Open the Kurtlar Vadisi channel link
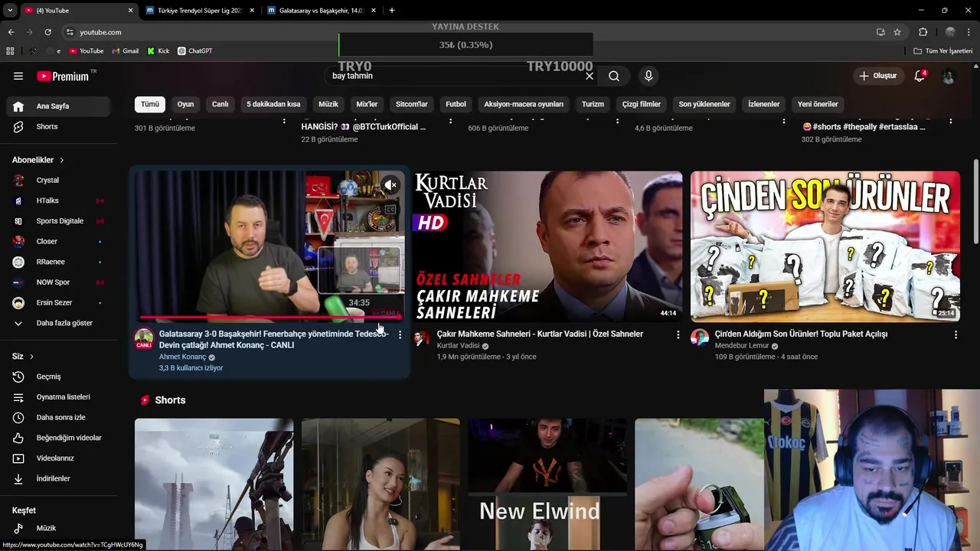 458,346
